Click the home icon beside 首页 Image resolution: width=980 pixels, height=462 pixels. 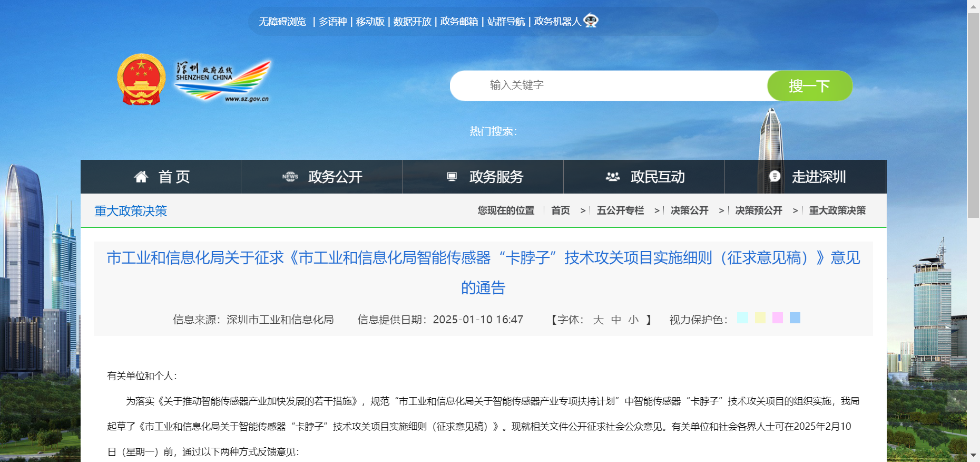[141, 177]
